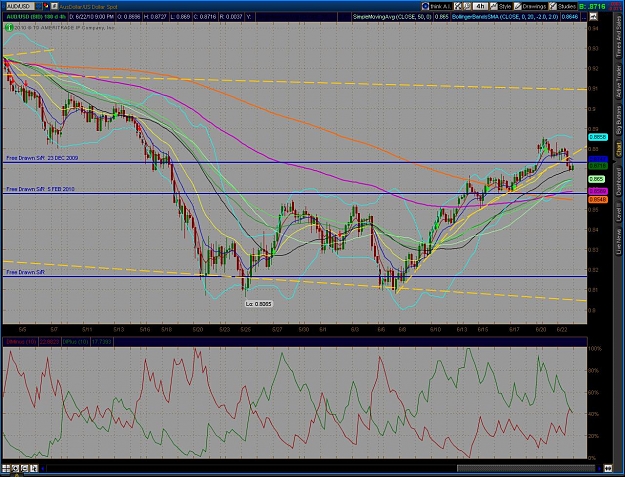Select the 'Free Drawn S/R: 23 DEC 2009' line label

click(42, 158)
